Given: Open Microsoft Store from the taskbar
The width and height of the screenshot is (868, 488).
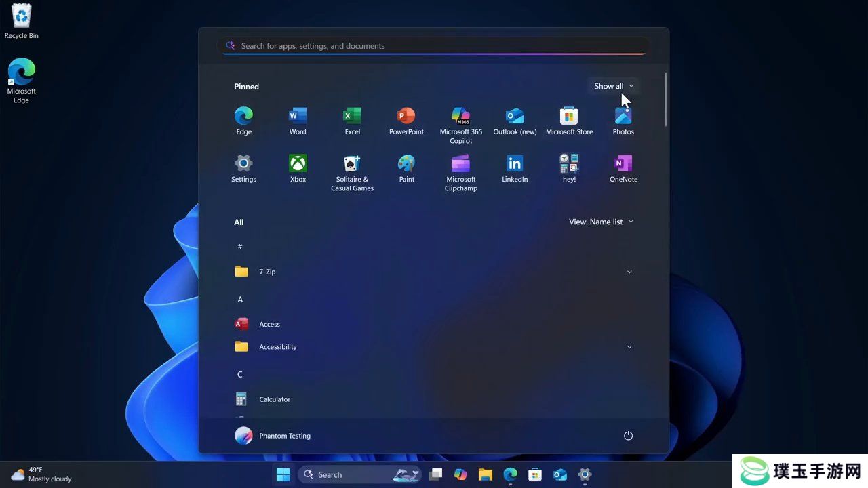Looking at the screenshot, I should tap(535, 474).
